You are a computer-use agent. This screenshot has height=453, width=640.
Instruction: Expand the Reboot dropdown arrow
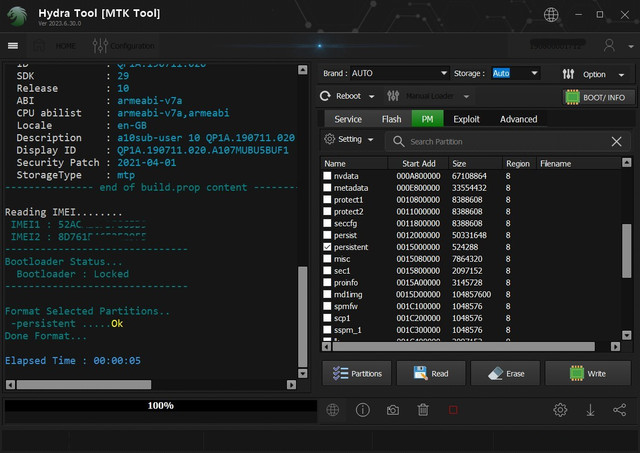tap(371, 97)
